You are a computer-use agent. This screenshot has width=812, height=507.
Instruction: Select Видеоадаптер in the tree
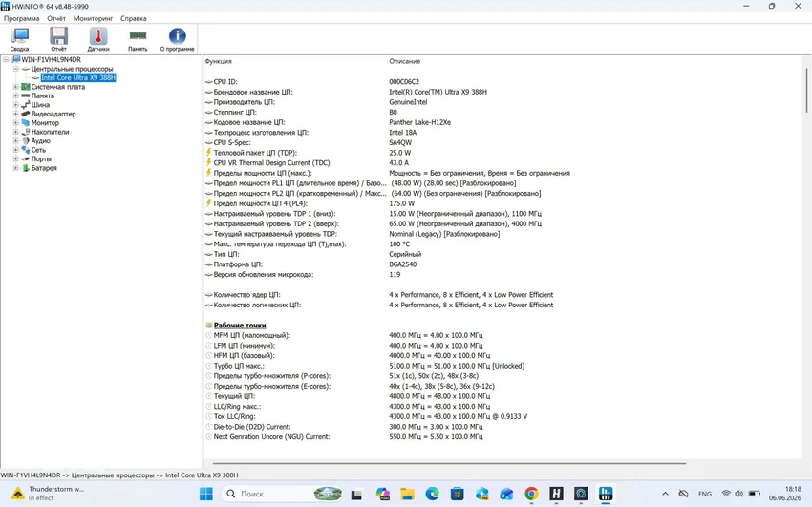tap(53, 114)
